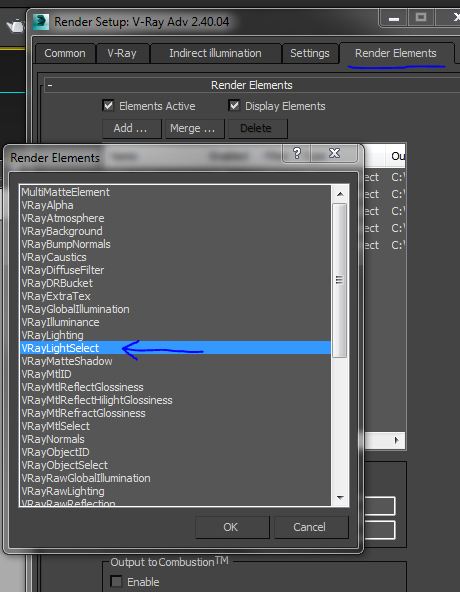The height and width of the screenshot is (592, 460).
Task: Confirm selection with the OK button
Action: tap(231, 527)
